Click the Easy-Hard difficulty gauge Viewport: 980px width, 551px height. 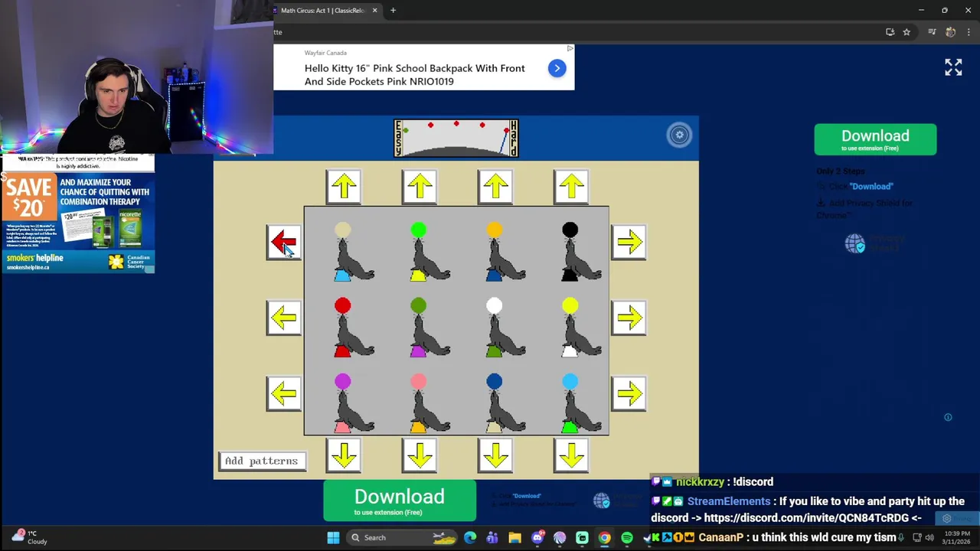(456, 139)
